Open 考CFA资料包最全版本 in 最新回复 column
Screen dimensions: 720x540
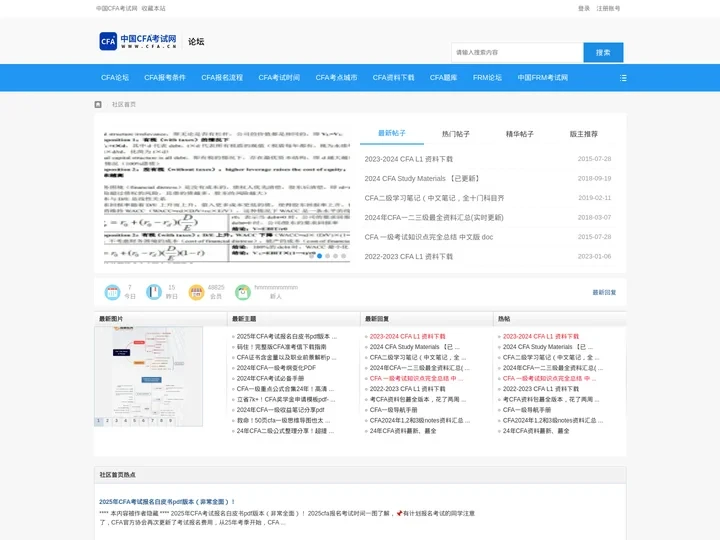click(x=418, y=399)
